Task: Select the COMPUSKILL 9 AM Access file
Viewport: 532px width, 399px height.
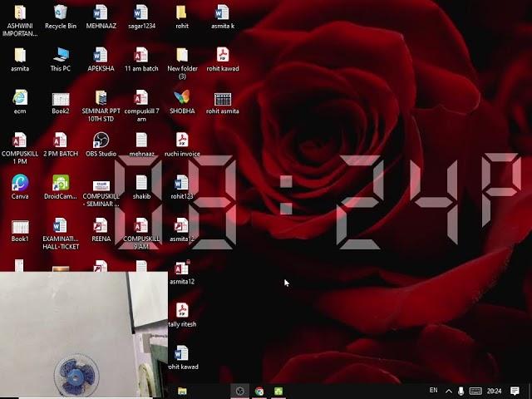Action: (141, 234)
